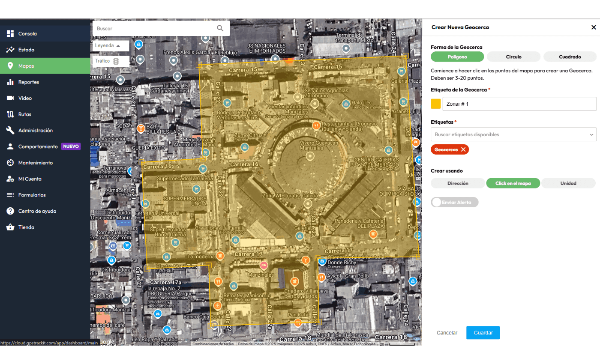The width and height of the screenshot is (600, 364).
Task: Select the Vivero Guayacan Manizales pin
Action: coord(310,157)
